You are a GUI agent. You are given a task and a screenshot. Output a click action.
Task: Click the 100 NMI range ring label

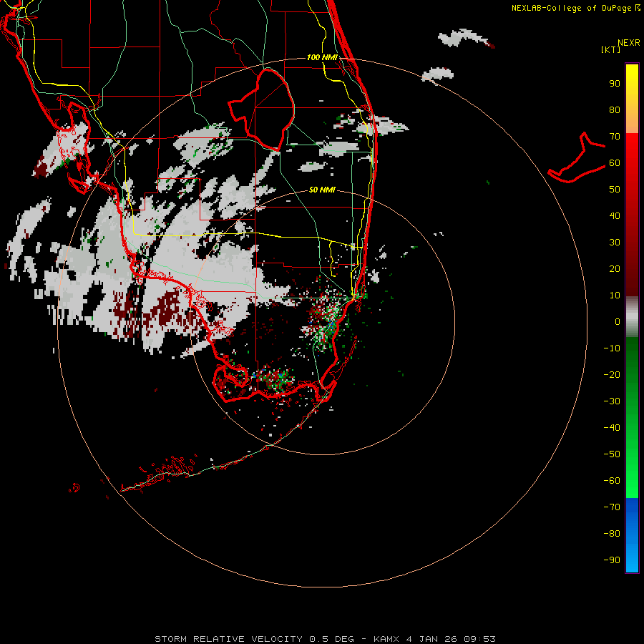pos(322,57)
